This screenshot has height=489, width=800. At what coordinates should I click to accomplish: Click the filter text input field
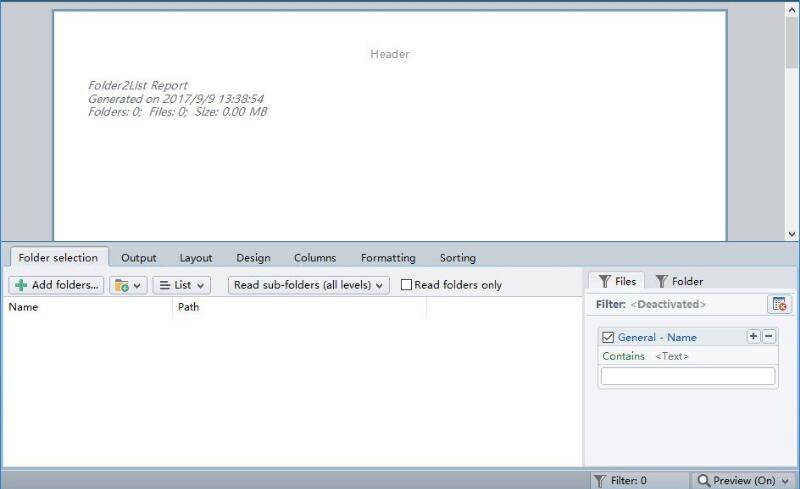click(688, 376)
